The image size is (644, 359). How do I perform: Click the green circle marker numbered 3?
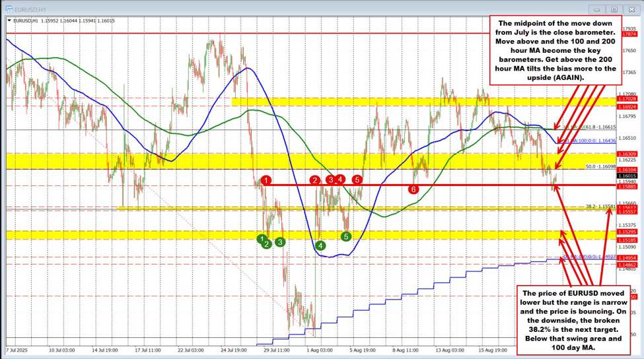[x=281, y=242]
